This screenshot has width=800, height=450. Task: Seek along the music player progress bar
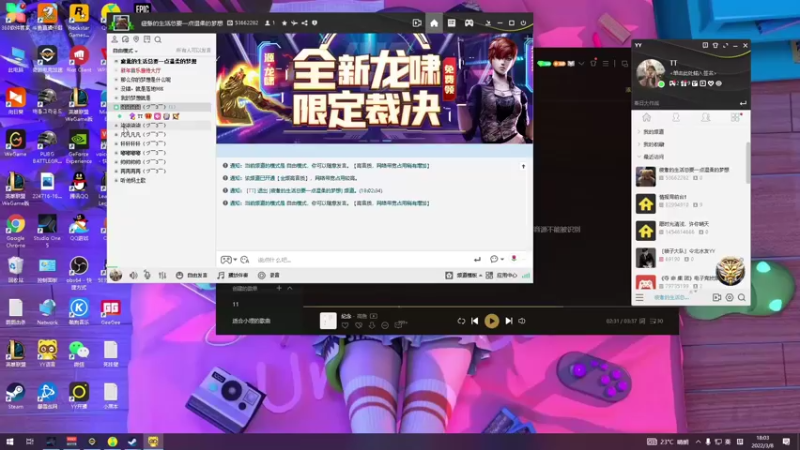click(x=490, y=307)
